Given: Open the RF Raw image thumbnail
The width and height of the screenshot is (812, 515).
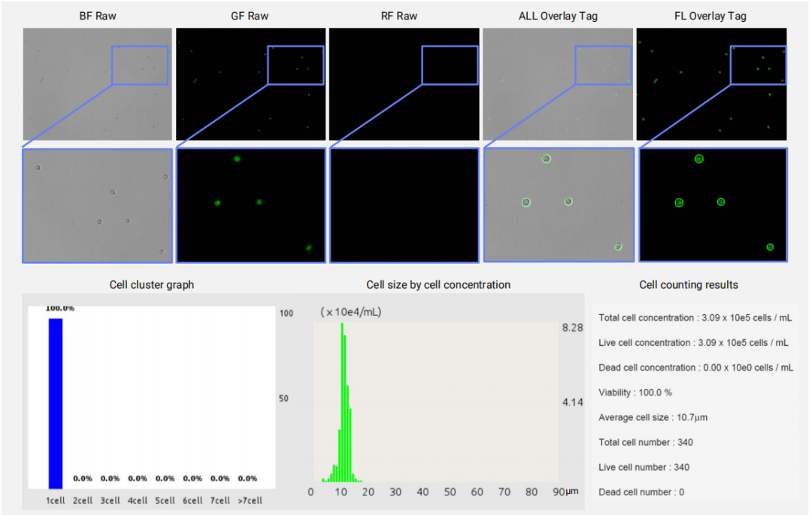Looking at the screenshot, I should coord(404,84).
